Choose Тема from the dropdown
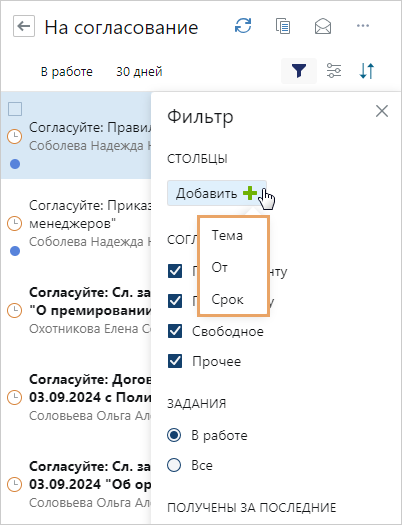402x525 pixels. (x=227, y=235)
